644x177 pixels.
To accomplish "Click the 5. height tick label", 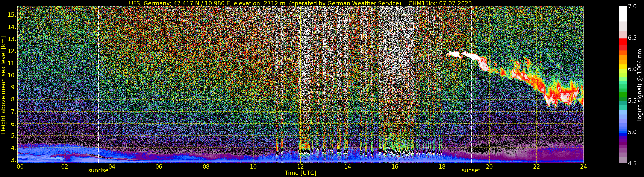I will tap(14, 136).
